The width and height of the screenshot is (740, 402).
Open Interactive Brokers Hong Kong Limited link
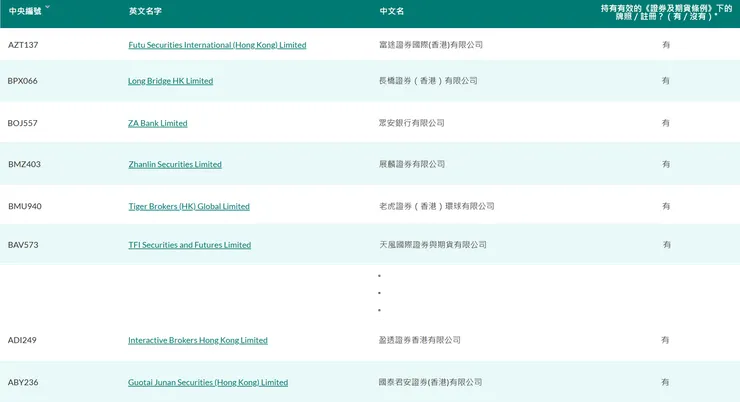(x=198, y=340)
